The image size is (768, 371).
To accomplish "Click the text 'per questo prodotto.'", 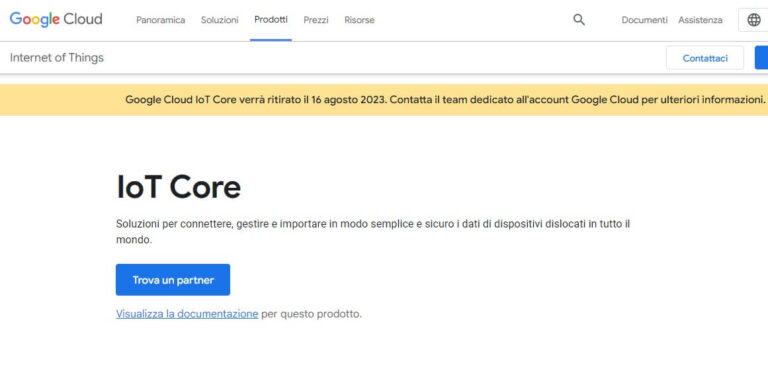I will point(312,314).
